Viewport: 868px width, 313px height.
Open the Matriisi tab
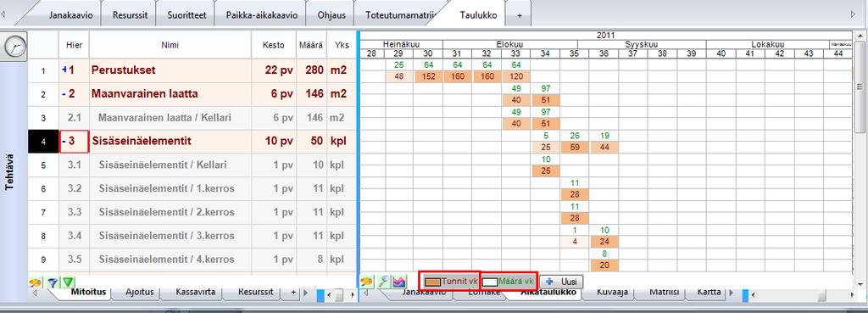coord(665,292)
